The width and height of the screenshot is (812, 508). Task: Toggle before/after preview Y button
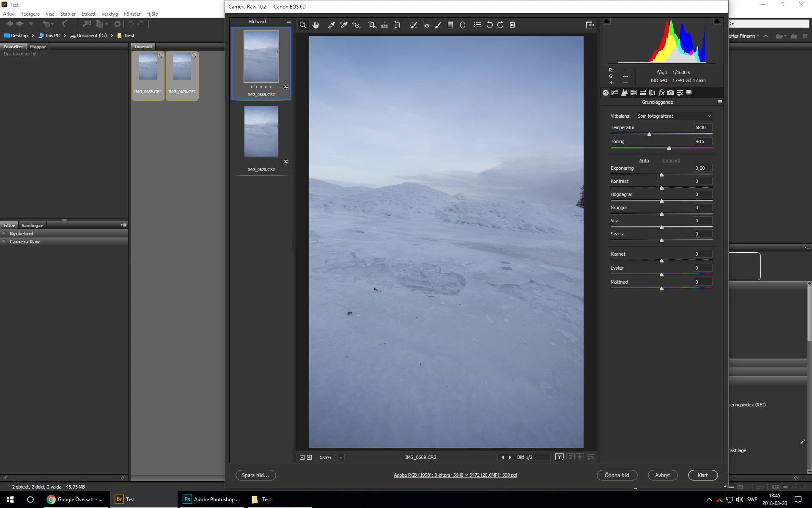tap(559, 457)
